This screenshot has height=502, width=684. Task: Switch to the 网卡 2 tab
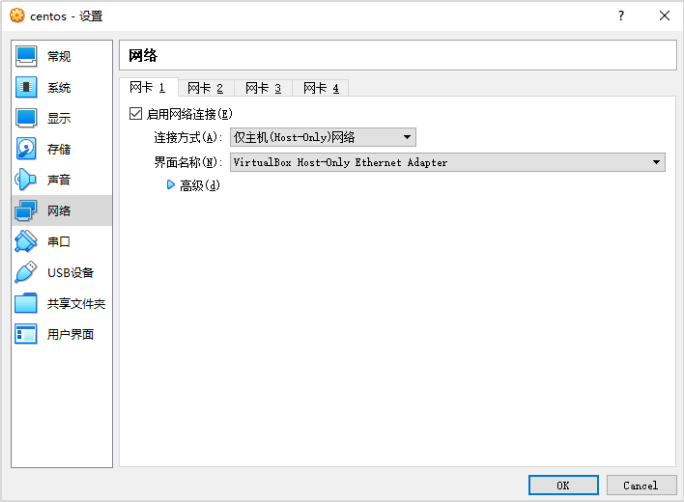205,89
